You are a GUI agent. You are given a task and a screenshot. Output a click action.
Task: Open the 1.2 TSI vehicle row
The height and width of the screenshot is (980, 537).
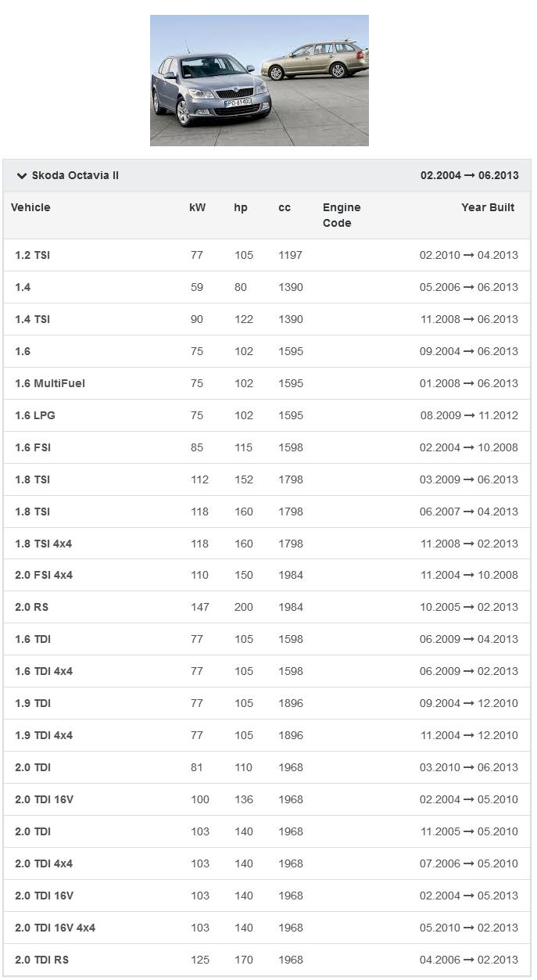coord(33,255)
